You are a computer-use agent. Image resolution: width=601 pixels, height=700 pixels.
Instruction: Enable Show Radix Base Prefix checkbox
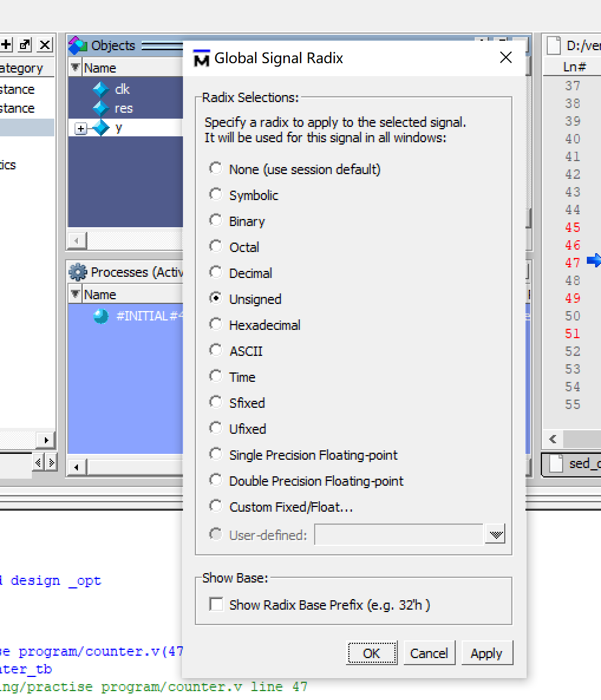(217, 604)
